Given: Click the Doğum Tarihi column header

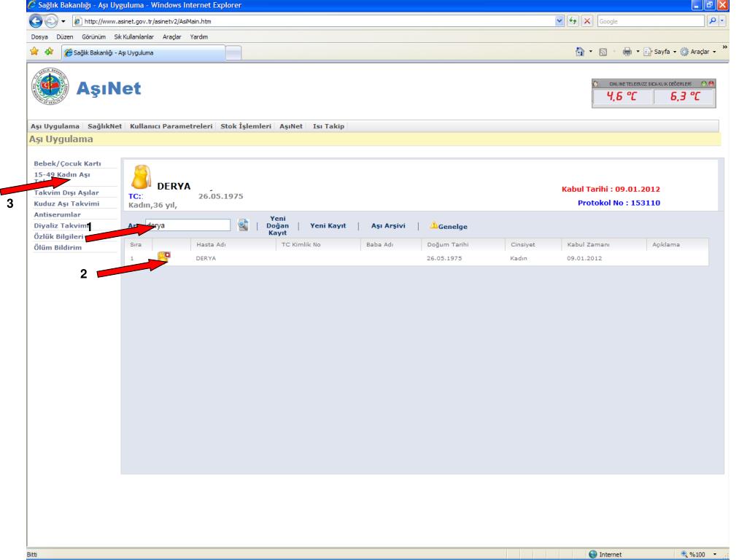Looking at the screenshot, I should click(x=448, y=244).
